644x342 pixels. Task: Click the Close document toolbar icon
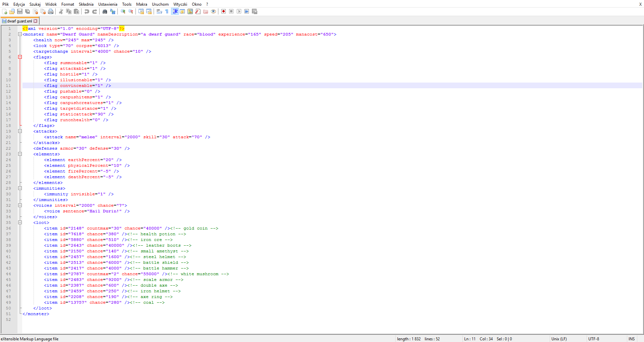(35, 11)
